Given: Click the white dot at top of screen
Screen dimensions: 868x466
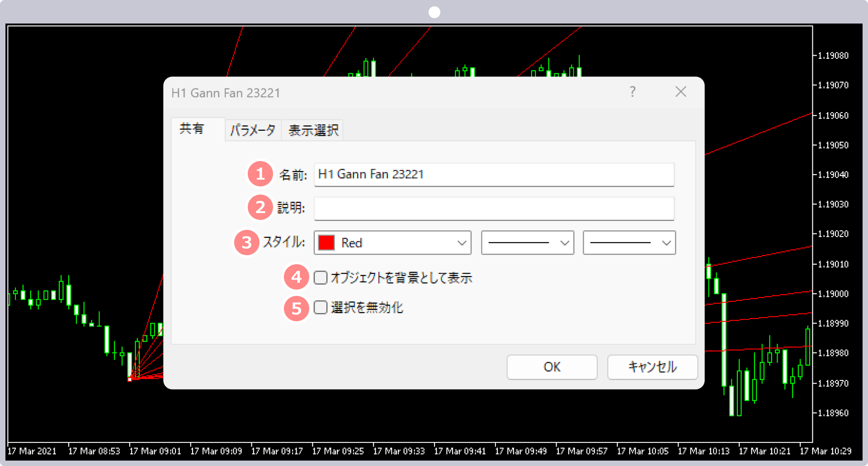Looking at the screenshot, I should pyautogui.click(x=434, y=12).
